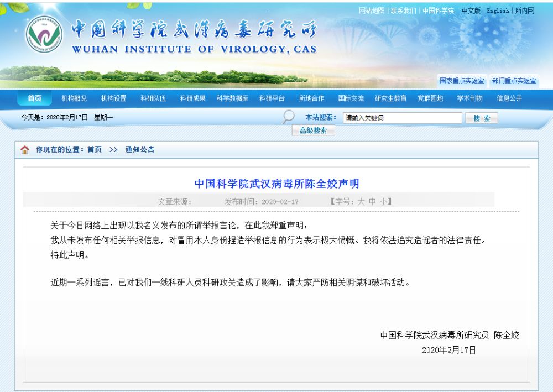This screenshot has width=553, height=392.
Task: Open the 所地合作 menu
Action: point(311,98)
